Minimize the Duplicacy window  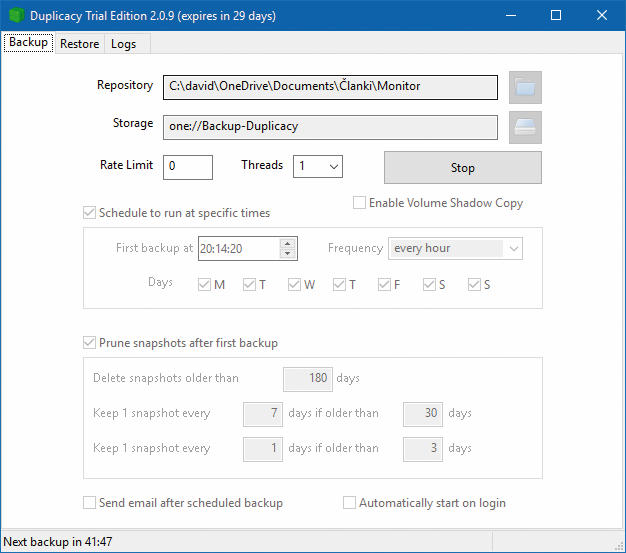pos(511,16)
